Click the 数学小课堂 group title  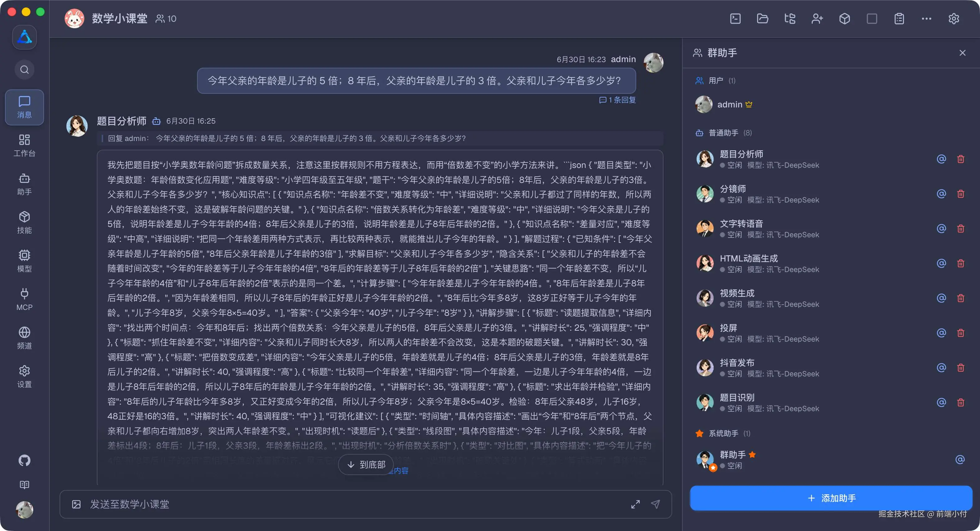(x=119, y=19)
